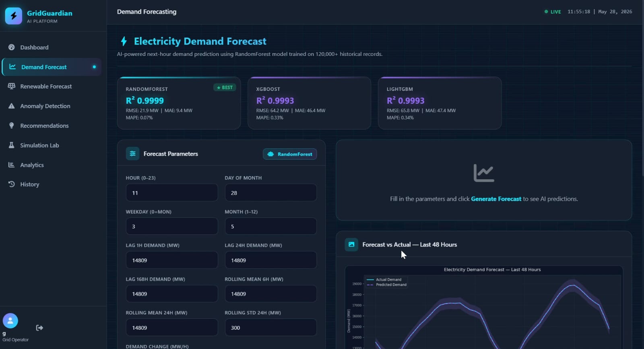
Task: Click the Rolling Mean 6H input field
Action: [x=270, y=294]
